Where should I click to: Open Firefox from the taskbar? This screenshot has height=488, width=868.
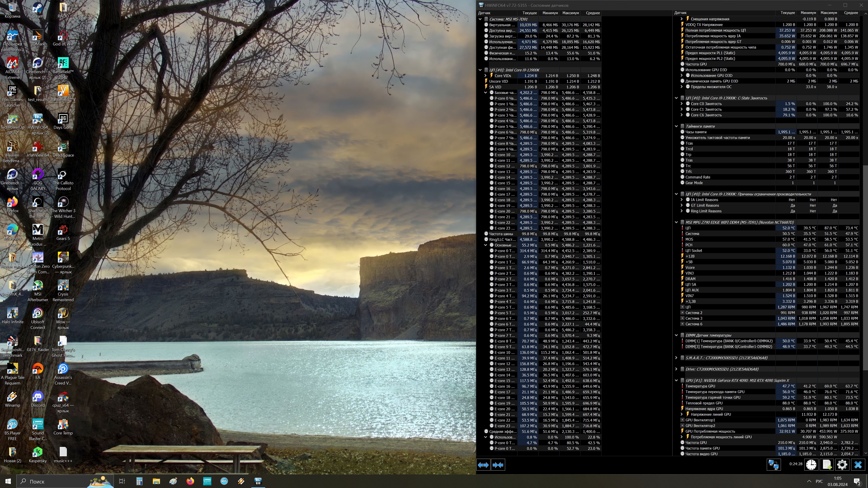[190, 481]
